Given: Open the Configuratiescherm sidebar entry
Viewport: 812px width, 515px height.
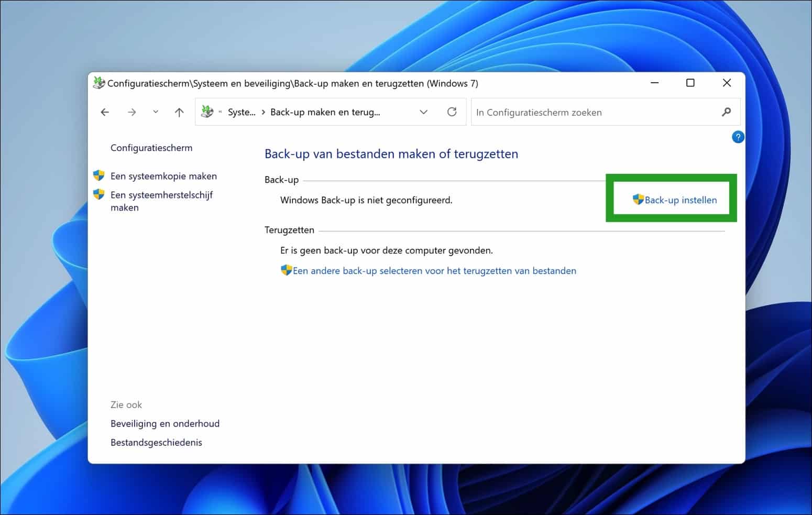Looking at the screenshot, I should click(151, 147).
